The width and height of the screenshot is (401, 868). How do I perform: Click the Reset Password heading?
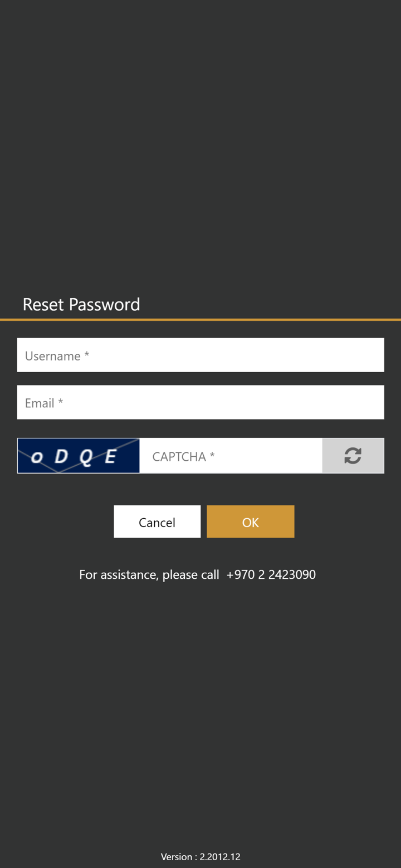click(81, 304)
